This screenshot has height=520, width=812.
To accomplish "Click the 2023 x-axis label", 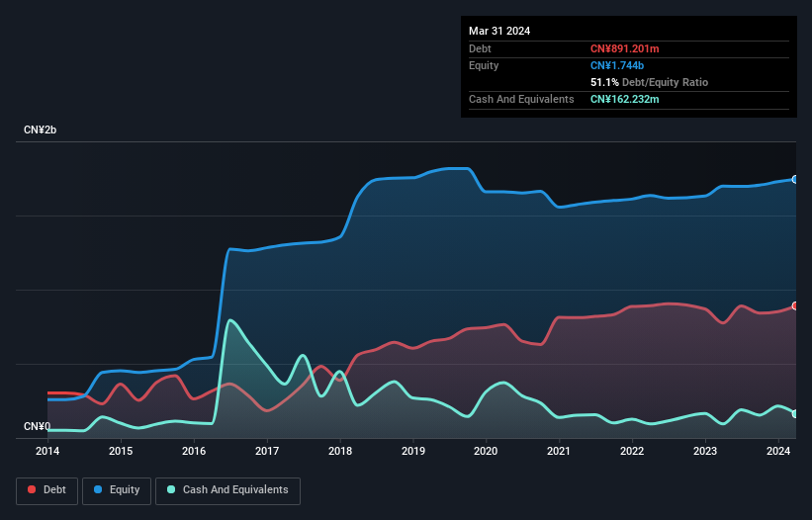I will pyautogui.click(x=705, y=451).
